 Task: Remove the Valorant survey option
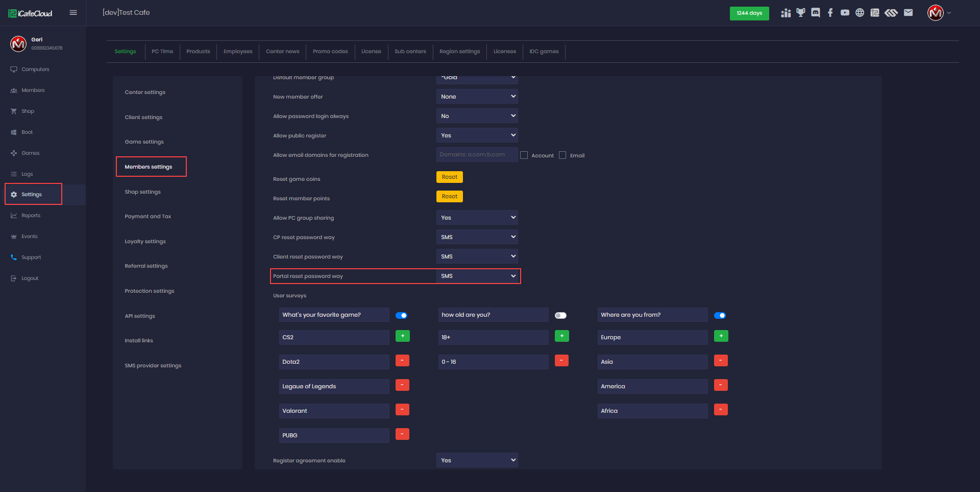coord(402,410)
